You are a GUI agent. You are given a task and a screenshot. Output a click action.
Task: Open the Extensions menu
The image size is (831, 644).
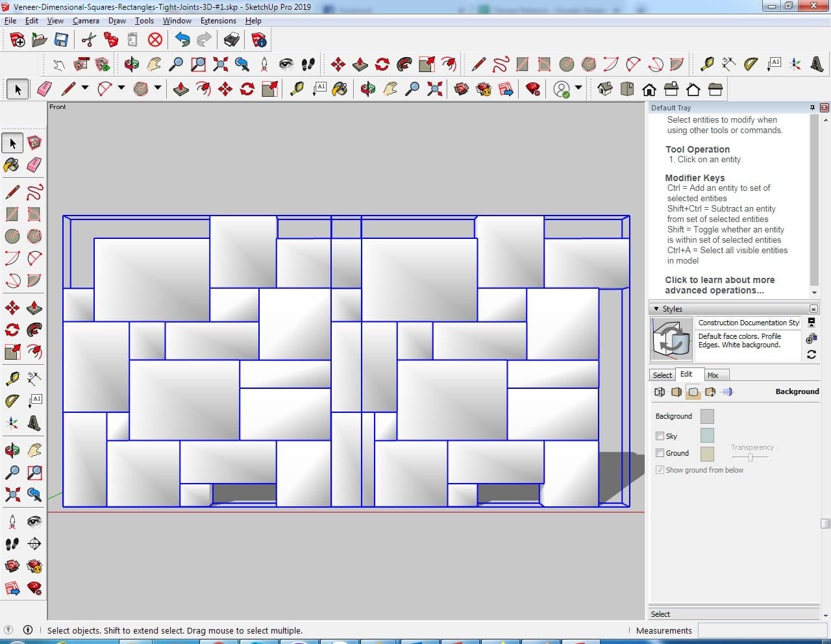tap(218, 21)
